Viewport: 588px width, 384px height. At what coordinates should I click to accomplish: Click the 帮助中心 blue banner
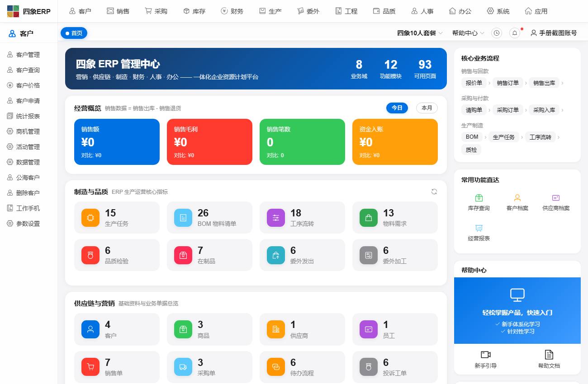pyautogui.click(x=517, y=311)
